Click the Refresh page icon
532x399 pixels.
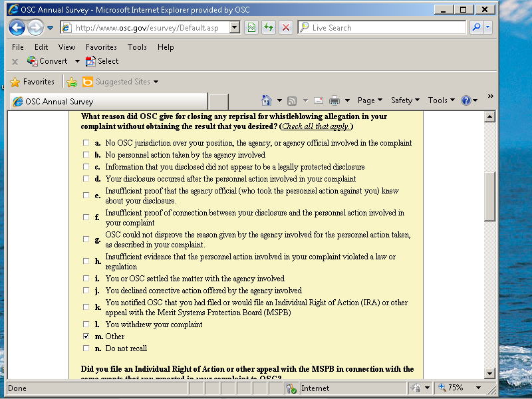coord(269,28)
